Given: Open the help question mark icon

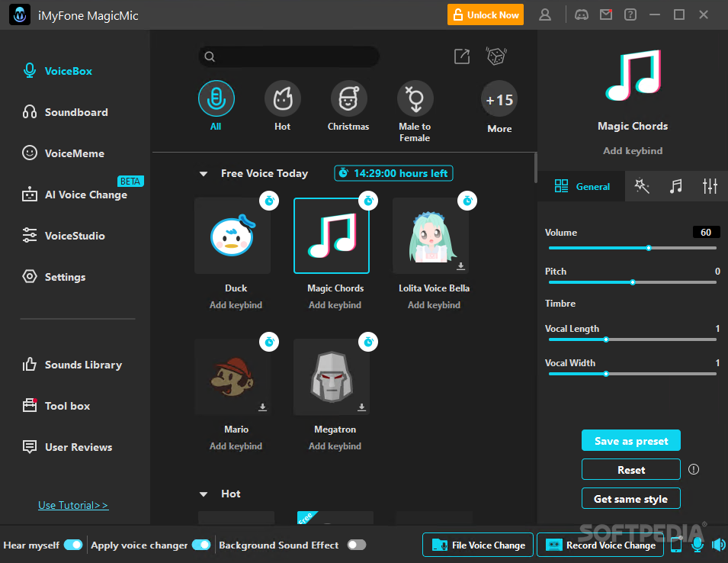Looking at the screenshot, I should 630,14.
